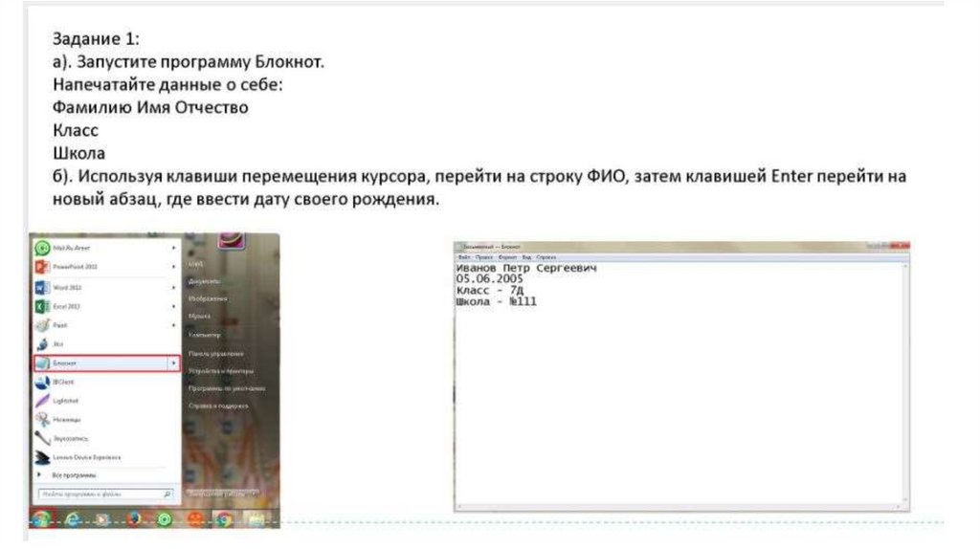Expand the Paint jump list arrow
Viewport: 980px width, 549px height.
(x=174, y=325)
